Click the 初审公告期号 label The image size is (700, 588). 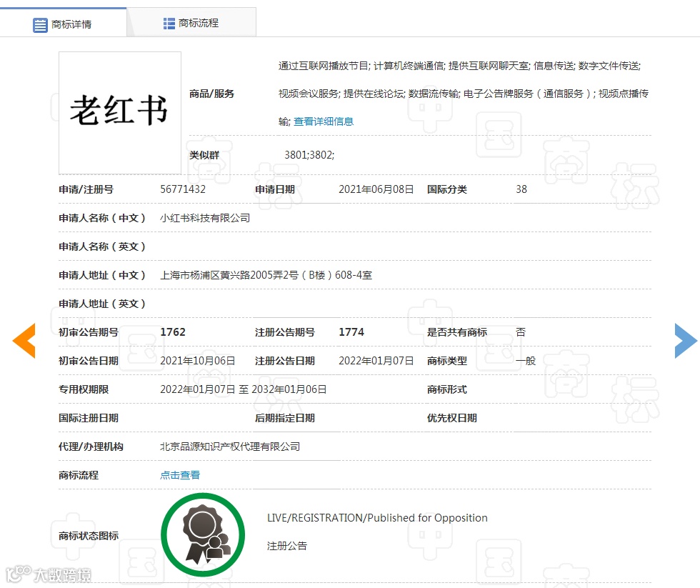point(89,332)
